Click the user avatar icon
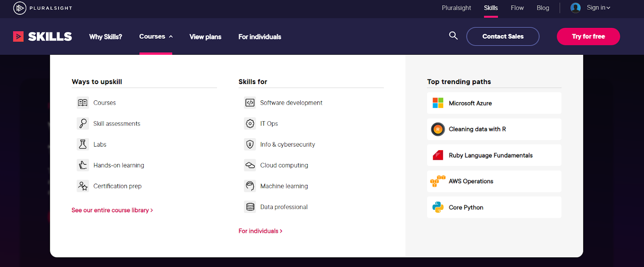 point(576,8)
